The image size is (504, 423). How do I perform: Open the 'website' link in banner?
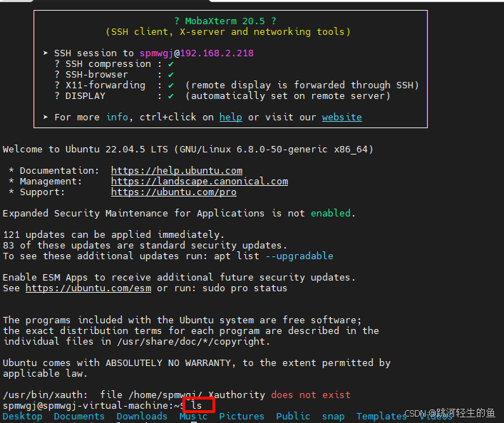click(x=341, y=117)
